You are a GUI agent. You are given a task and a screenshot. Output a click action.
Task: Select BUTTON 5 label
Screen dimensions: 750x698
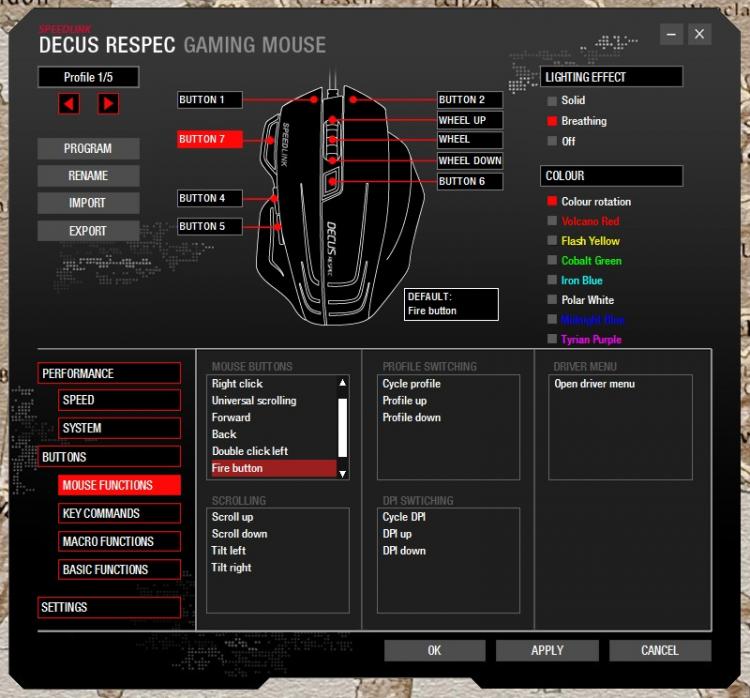point(210,226)
